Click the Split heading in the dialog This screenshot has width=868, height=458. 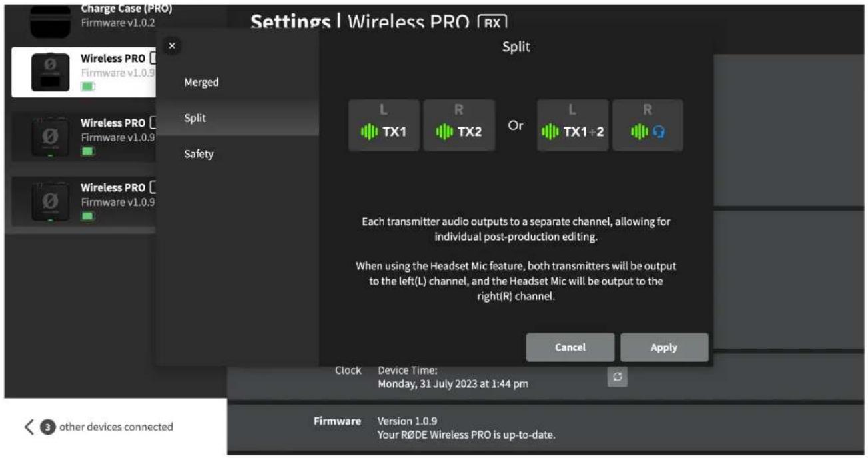516,47
